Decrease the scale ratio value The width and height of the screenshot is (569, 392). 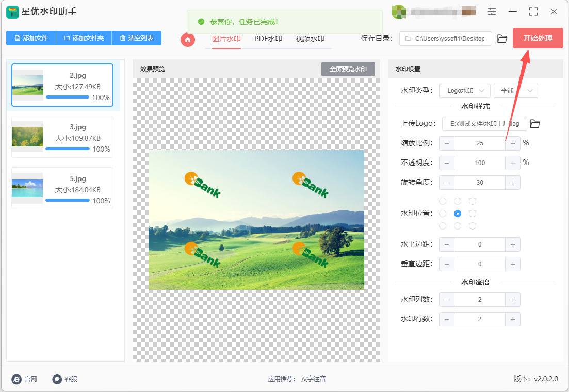click(447, 143)
